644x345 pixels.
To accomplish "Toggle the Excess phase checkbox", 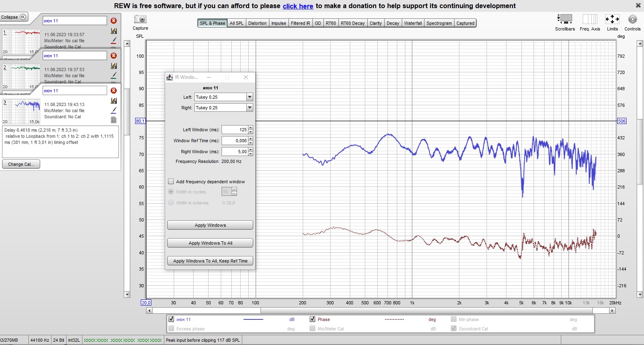I will [x=171, y=329].
